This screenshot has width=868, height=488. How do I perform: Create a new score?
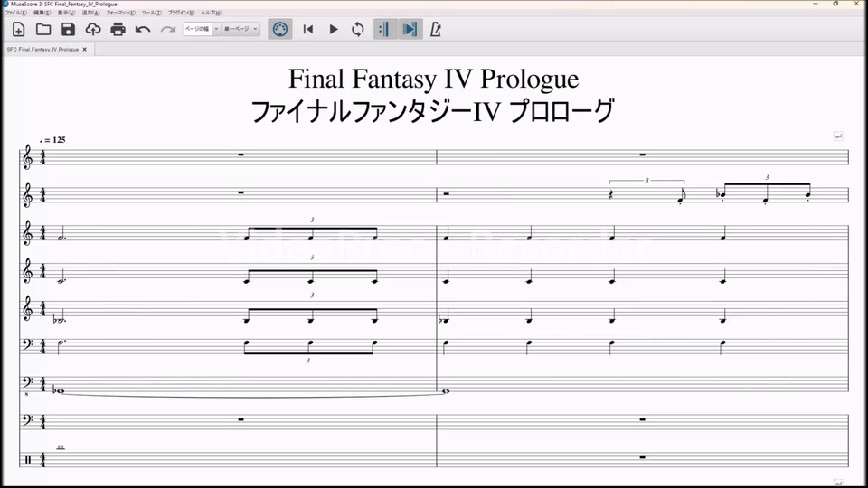[x=18, y=29]
